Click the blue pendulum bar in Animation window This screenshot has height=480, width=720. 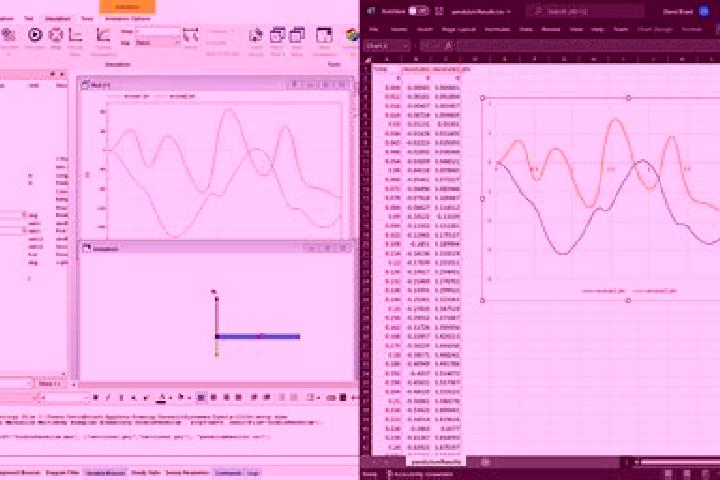[x=258, y=337]
